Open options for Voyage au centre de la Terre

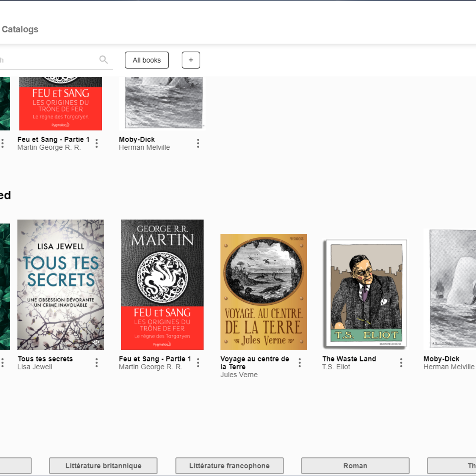click(300, 363)
